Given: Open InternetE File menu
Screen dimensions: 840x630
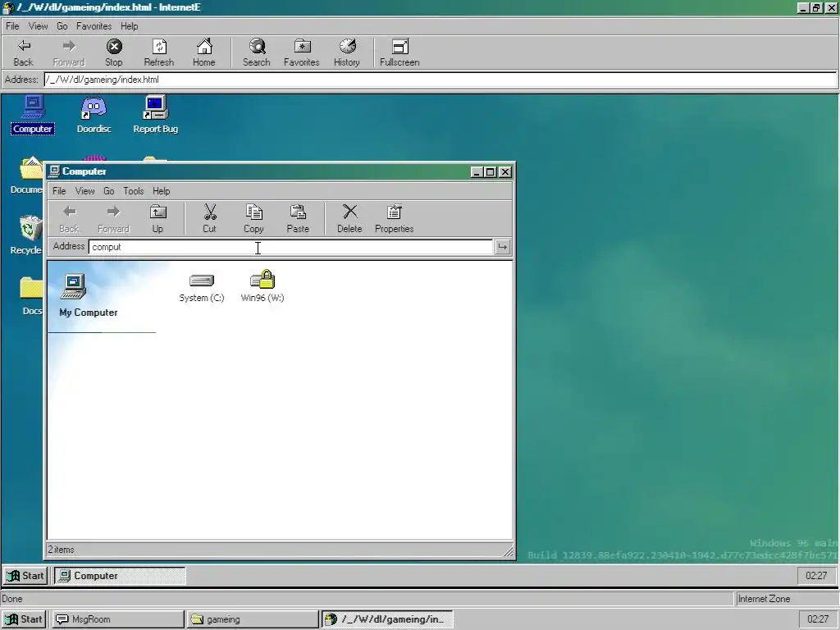Looking at the screenshot, I should [12, 26].
